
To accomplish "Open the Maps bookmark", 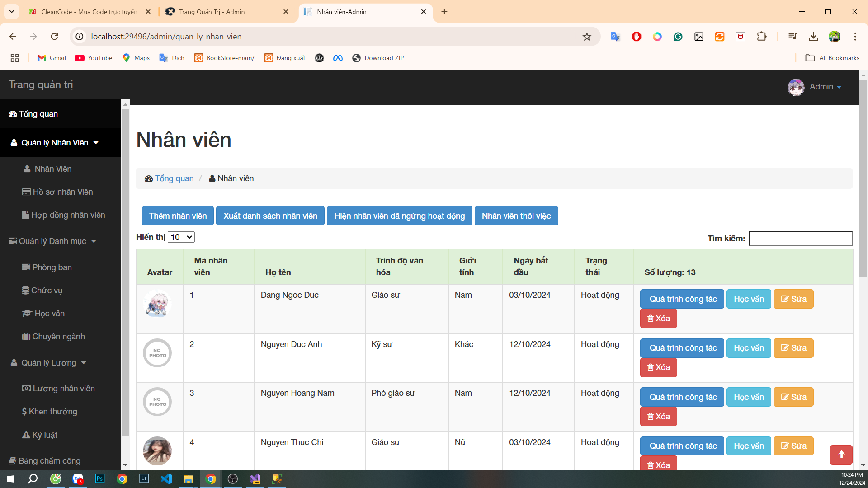I will [x=136, y=58].
